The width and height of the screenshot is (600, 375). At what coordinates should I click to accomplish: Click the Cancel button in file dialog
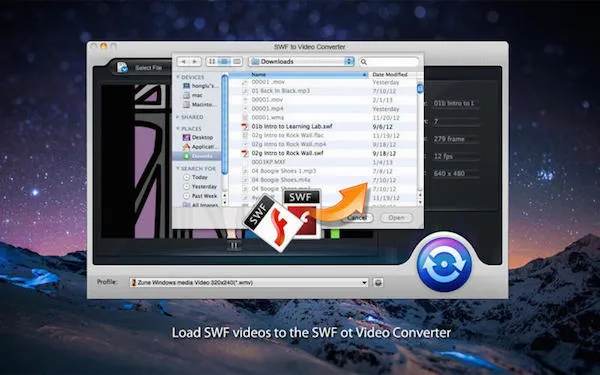[356, 218]
